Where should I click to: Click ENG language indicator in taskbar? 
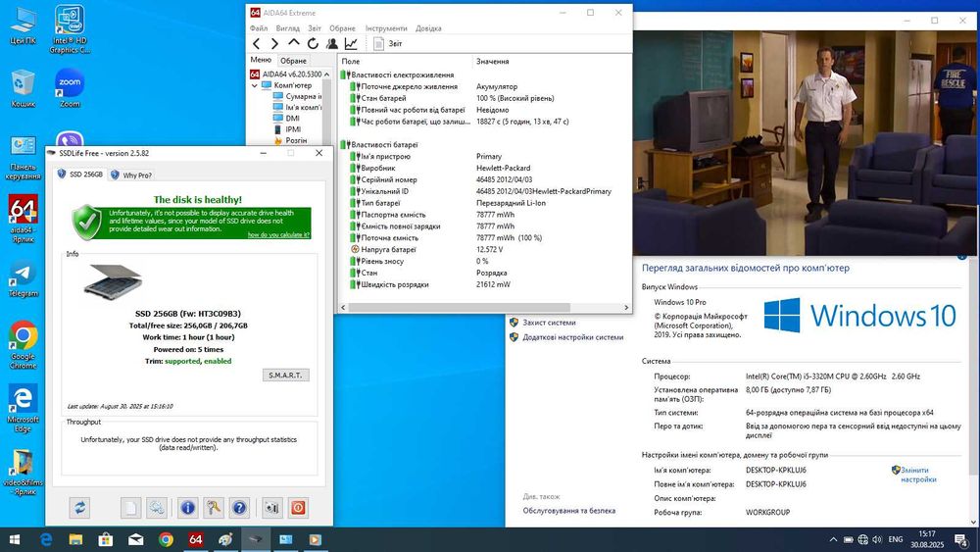[895, 539]
